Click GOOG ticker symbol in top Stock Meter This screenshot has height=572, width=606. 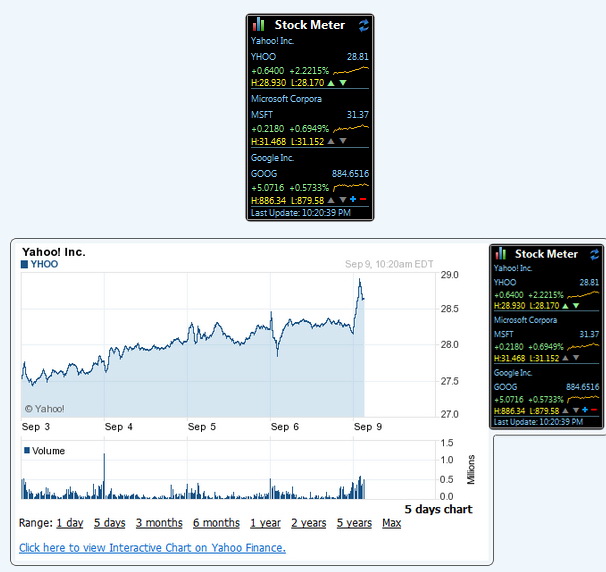pos(262,173)
